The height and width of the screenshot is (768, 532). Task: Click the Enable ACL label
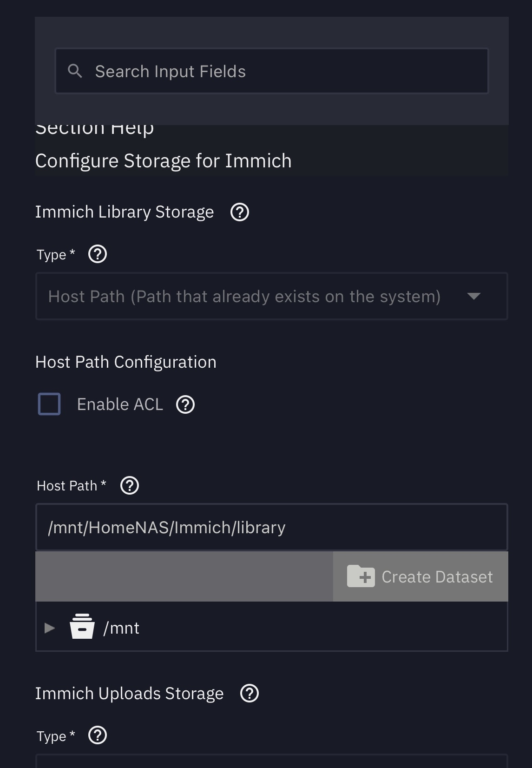tap(120, 404)
